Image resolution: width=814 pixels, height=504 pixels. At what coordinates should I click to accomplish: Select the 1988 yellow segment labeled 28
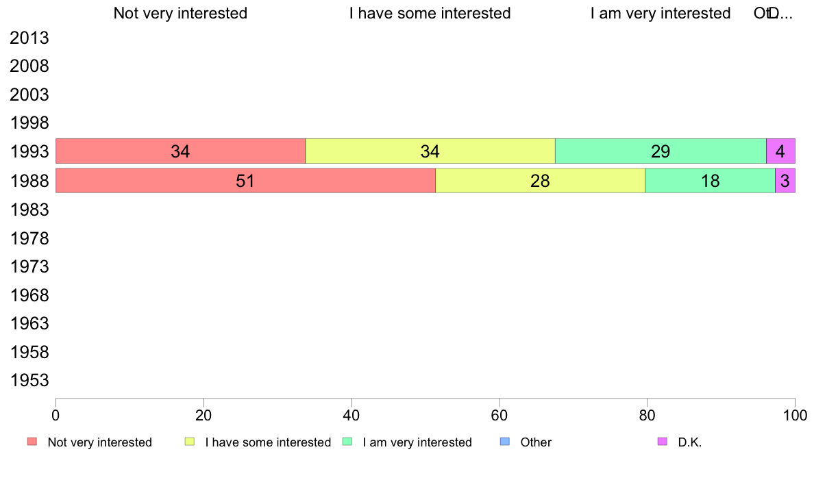click(x=541, y=181)
